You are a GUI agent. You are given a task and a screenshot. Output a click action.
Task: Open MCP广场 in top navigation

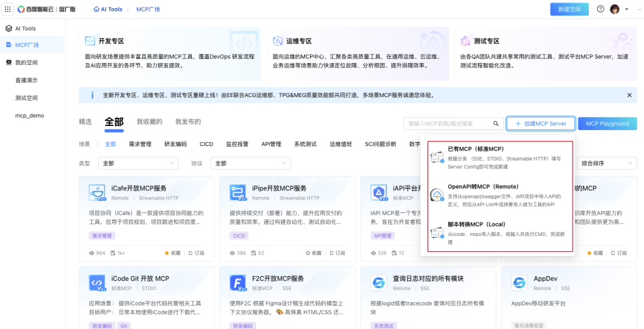(x=148, y=9)
